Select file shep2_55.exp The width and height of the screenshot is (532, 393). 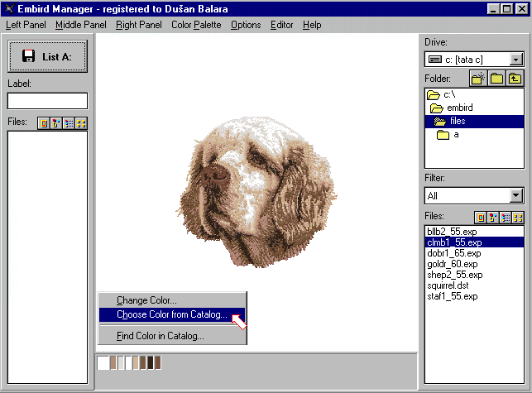pyautogui.click(x=474, y=275)
